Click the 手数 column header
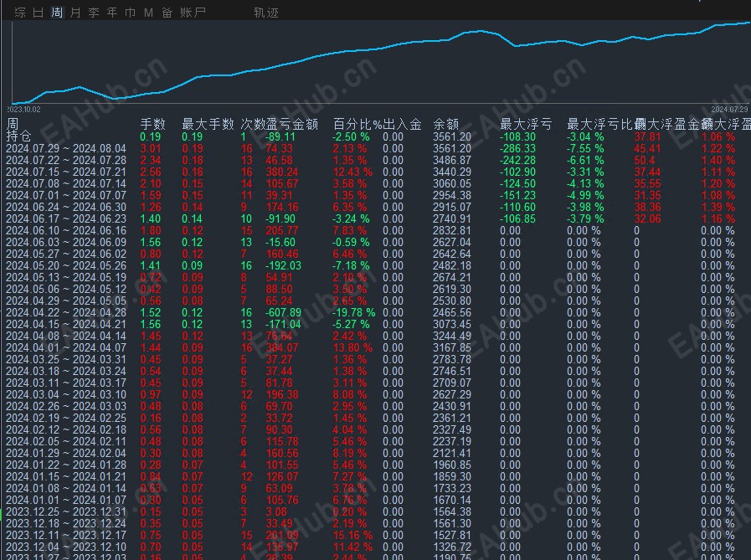 (x=152, y=125)
